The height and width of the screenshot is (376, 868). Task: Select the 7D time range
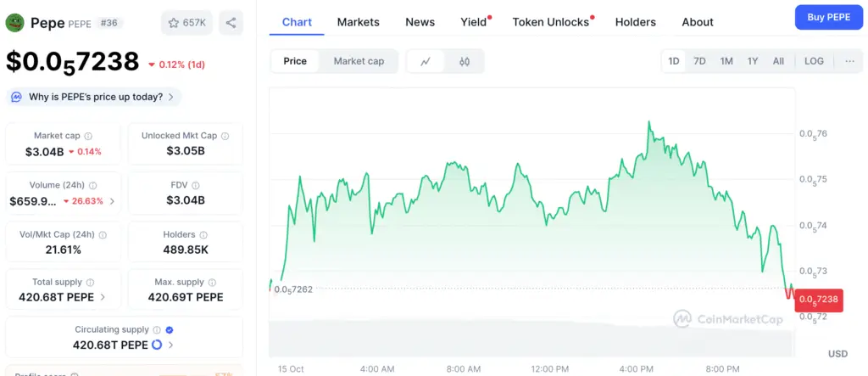point(699,61)
